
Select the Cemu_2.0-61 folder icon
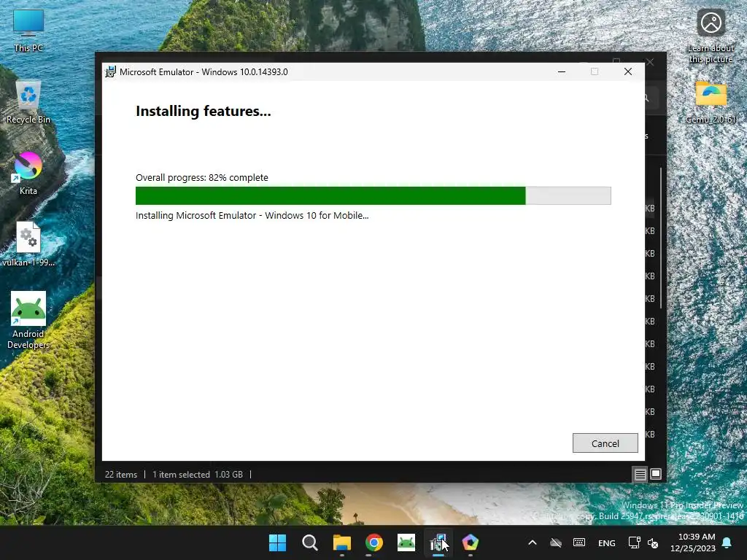(x=711, y=102)
